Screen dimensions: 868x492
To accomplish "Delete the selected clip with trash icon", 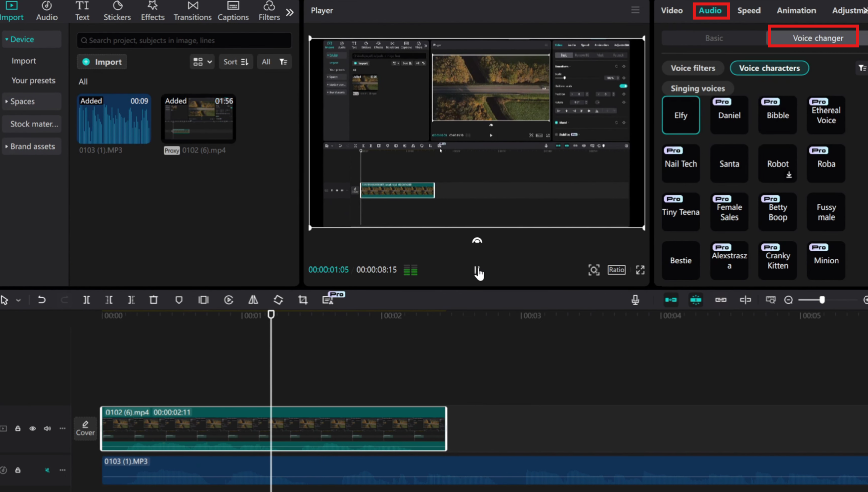I will 154,300.
